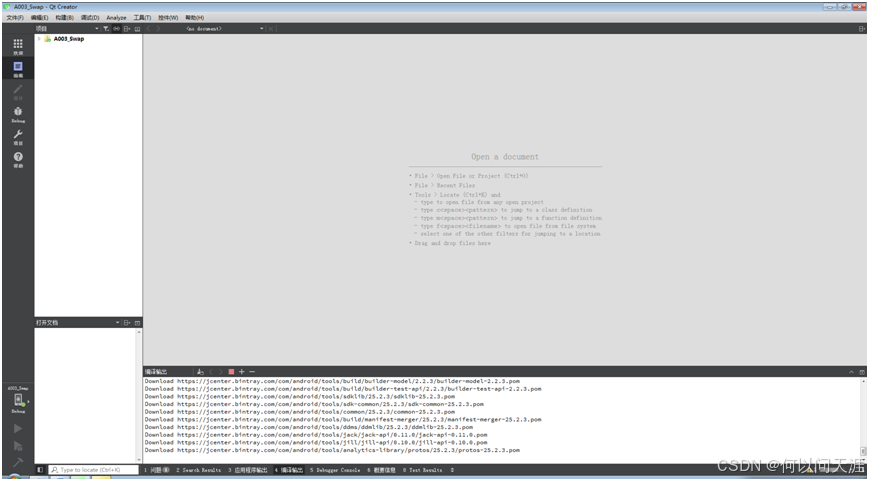Switch to 6 General Messages tab

click(381, 470)
